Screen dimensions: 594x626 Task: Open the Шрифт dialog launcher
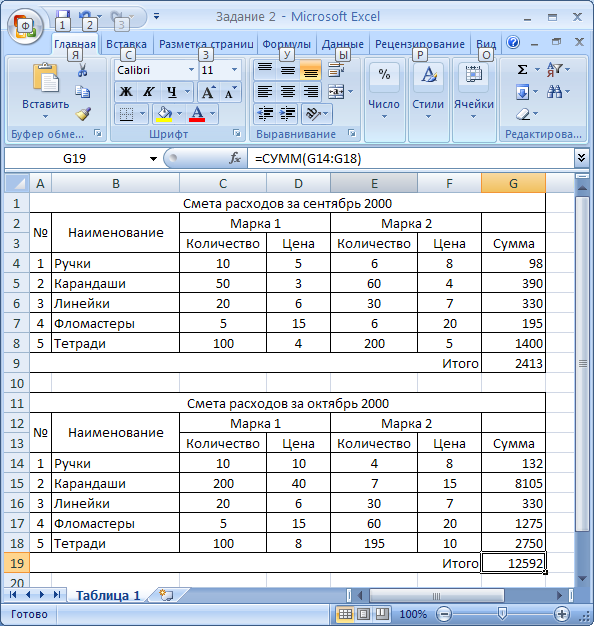tap(237, 133)
